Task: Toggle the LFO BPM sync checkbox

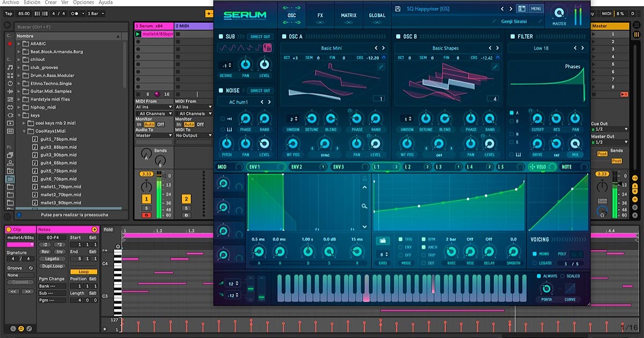Action: [423, 239]
